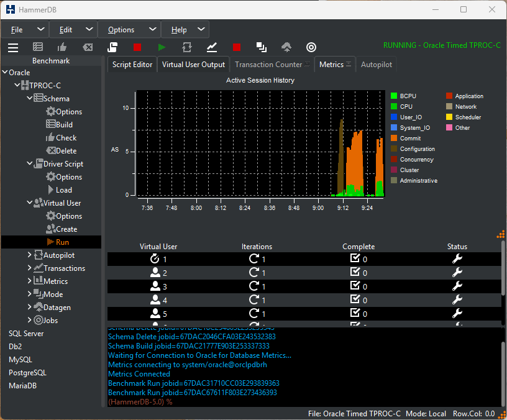Click the Datagen toolbar icon

(286, 47)
